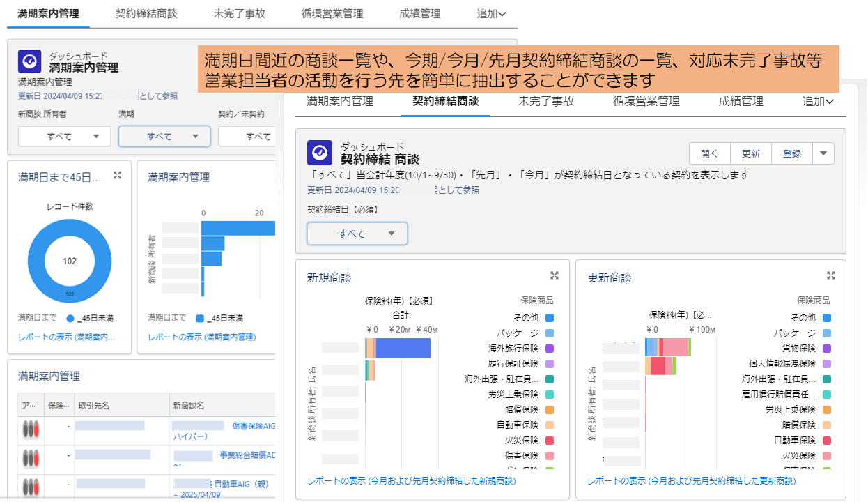Image resolution: width=868 pixels, height=502 pixels.
Task: Click the 更新 button
Action: (x=751, y=153)
